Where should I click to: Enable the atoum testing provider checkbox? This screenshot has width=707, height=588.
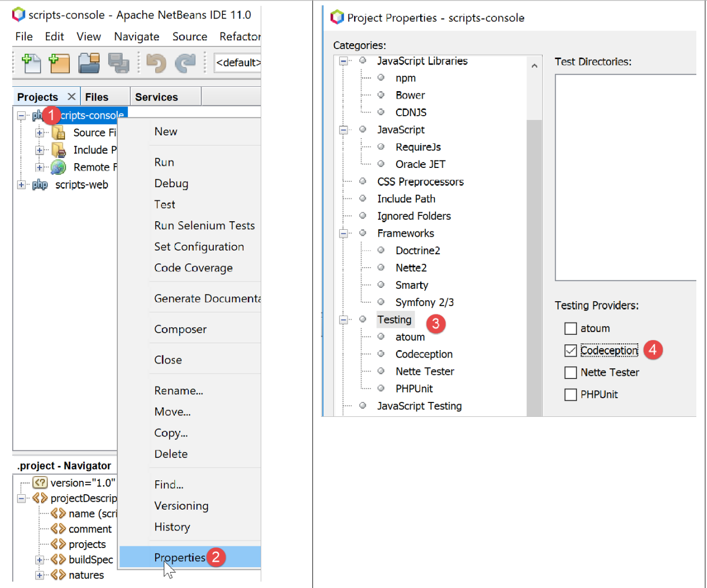click(x=571, y=328)
